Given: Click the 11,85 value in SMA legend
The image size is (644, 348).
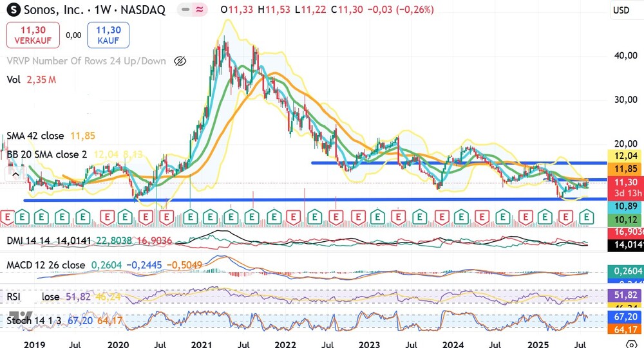Looking at the screenshot, I should click(82, 136).
